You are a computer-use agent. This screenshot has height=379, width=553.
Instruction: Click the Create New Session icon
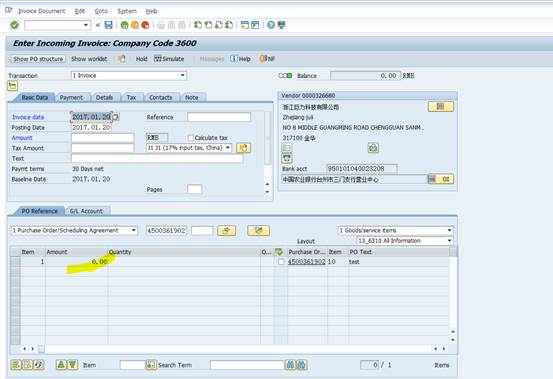tap(244, 25)
